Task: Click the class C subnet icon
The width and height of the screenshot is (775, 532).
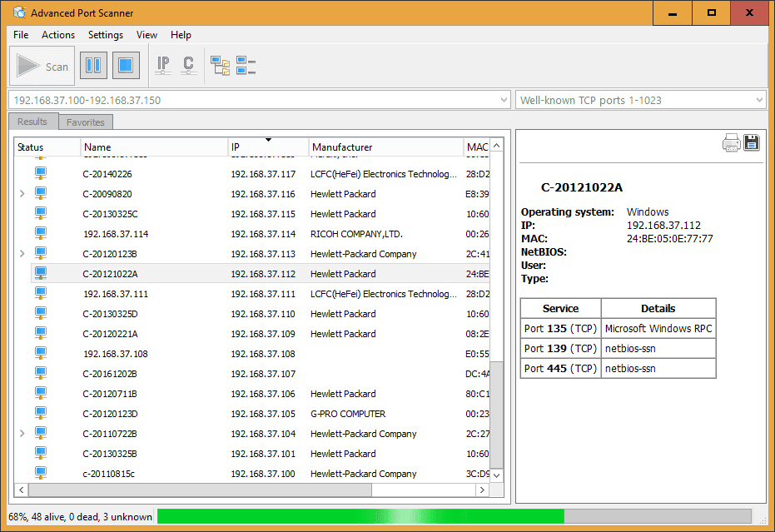Action: tap(188, 66)
